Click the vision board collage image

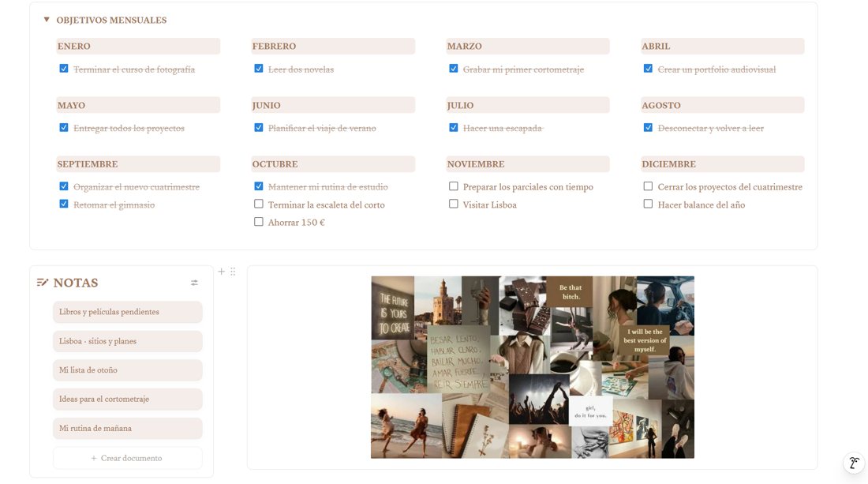point(533,367)
